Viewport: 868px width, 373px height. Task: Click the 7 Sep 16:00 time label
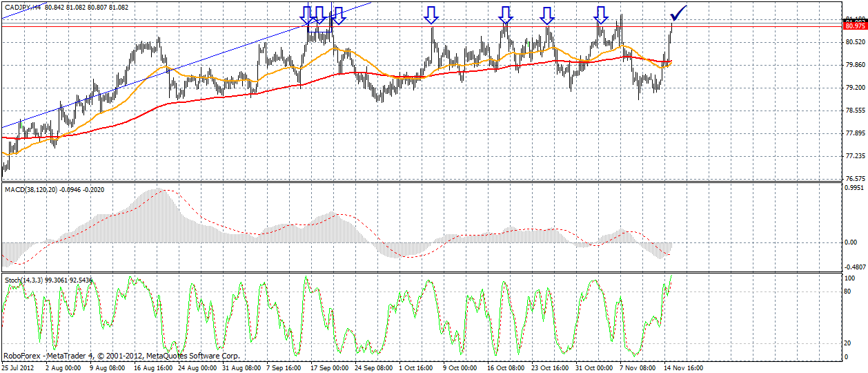(x=285, y=368)
